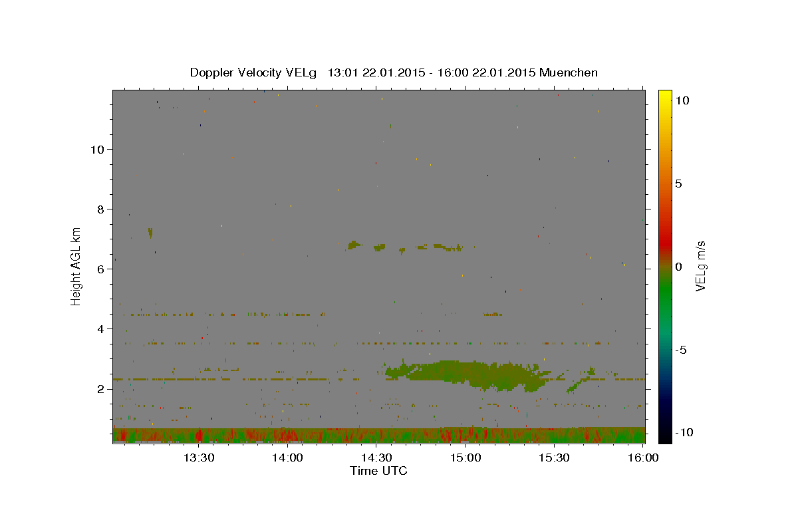Screen dimensions: 798x532
Task: Click the 13:30 time tick label
Action: [198, 458]
